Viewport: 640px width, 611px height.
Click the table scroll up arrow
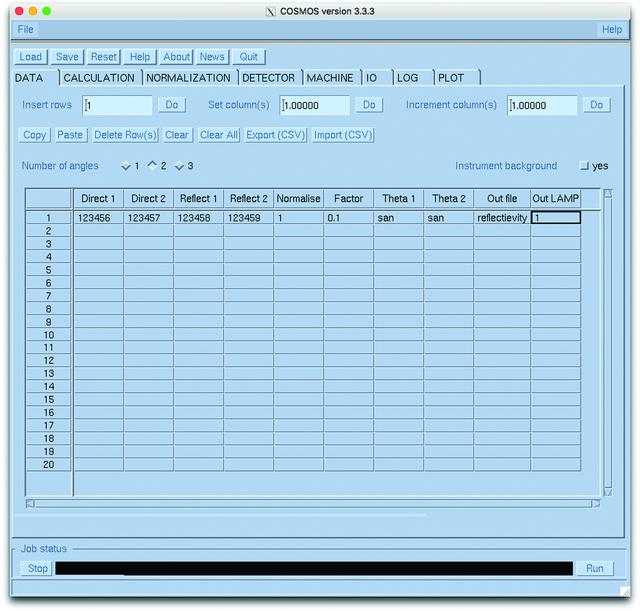coord(608,193)
